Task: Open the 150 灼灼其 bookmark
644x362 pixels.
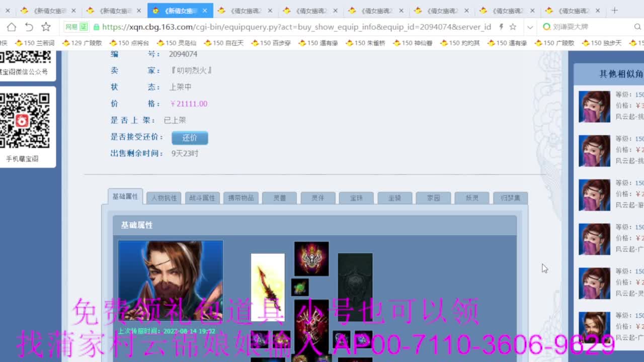Action: tap(460, 43)
